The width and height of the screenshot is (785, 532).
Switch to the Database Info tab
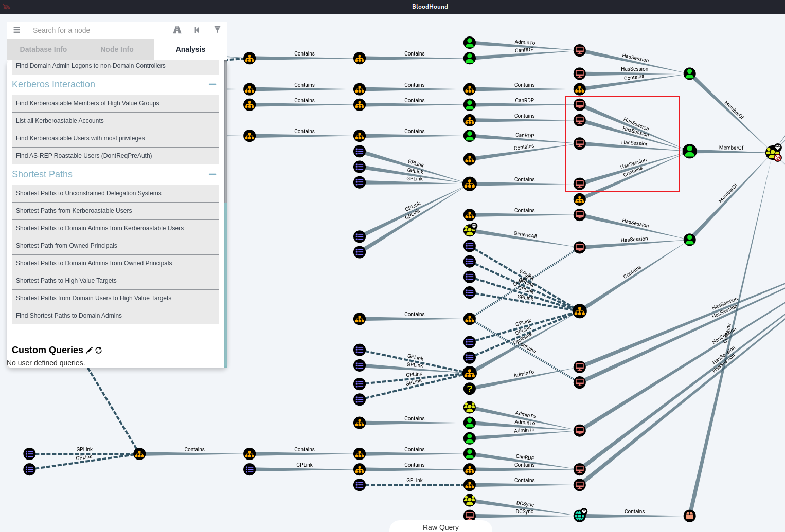pyautogui.click(x=43, y=49)
